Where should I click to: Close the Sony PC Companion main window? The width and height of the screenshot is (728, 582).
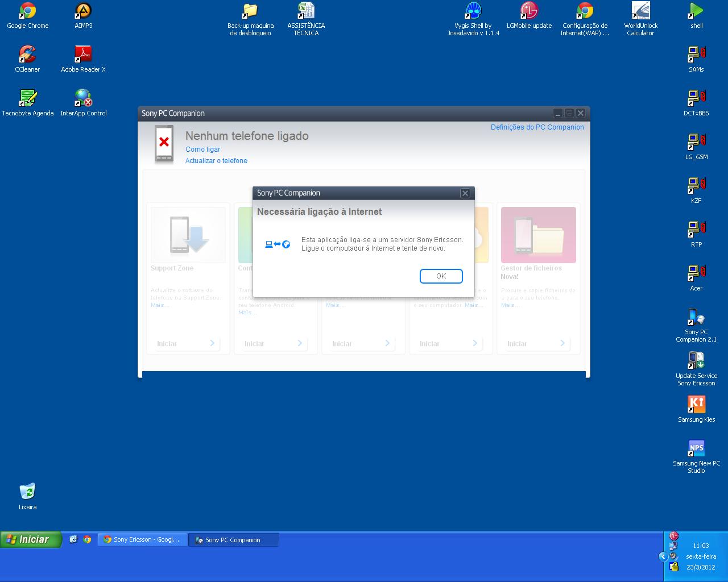tap(580, 113)
